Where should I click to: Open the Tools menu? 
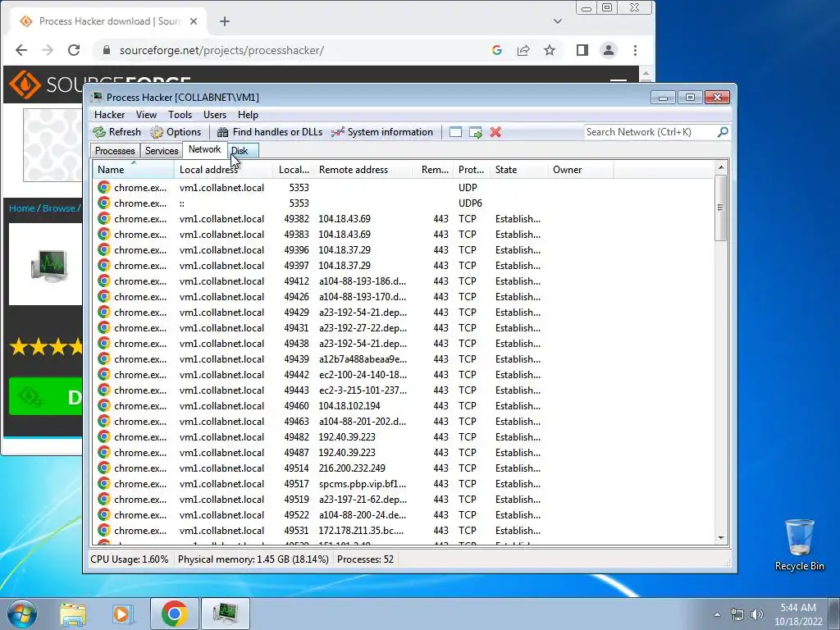point(180,115)
